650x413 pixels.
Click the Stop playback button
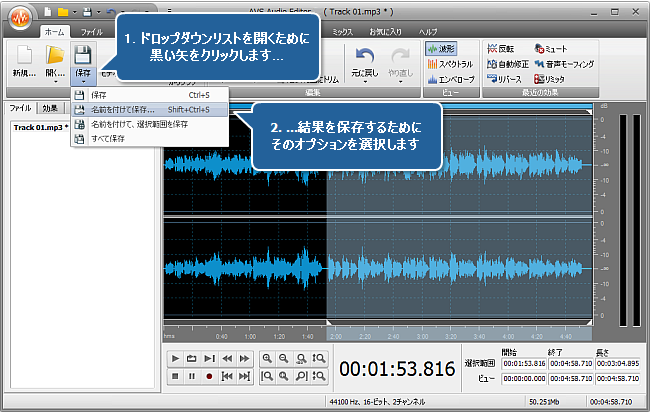(x=176, y=376)
